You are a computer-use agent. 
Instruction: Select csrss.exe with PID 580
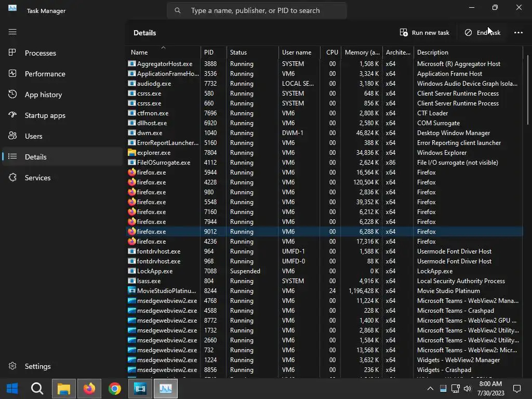tap(324, 94)
